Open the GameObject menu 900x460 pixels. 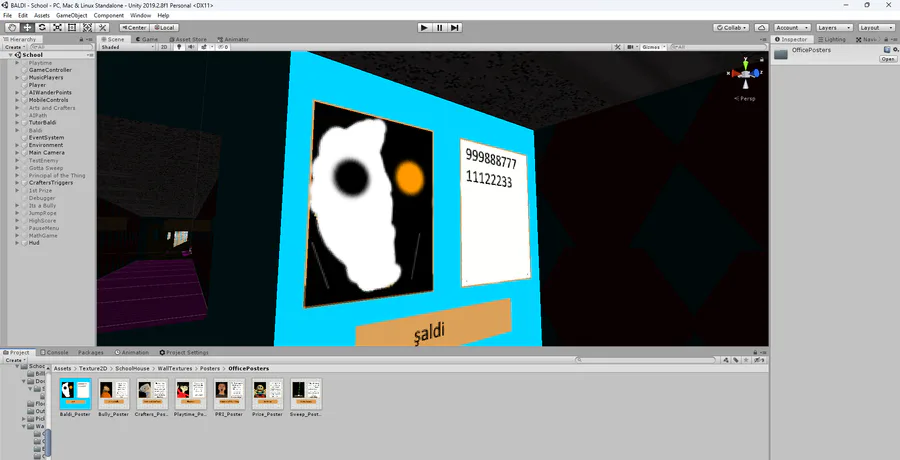(x=71, y=16)
